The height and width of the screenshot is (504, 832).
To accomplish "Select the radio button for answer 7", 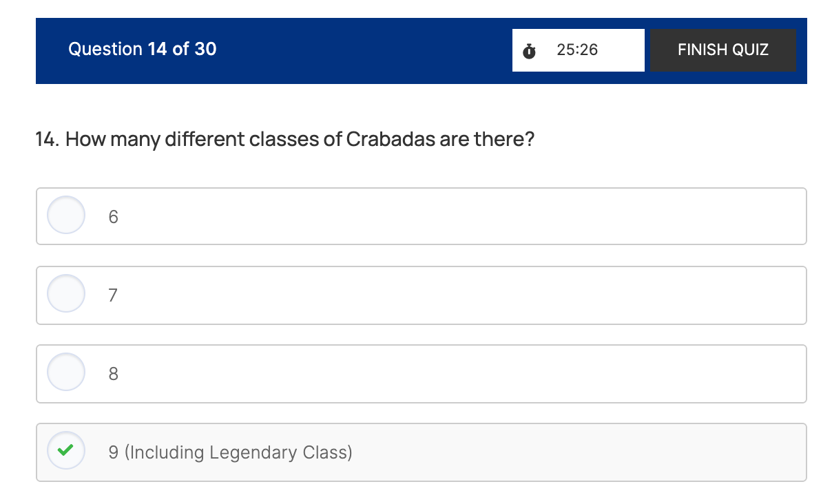I will [x=65, y=294].
